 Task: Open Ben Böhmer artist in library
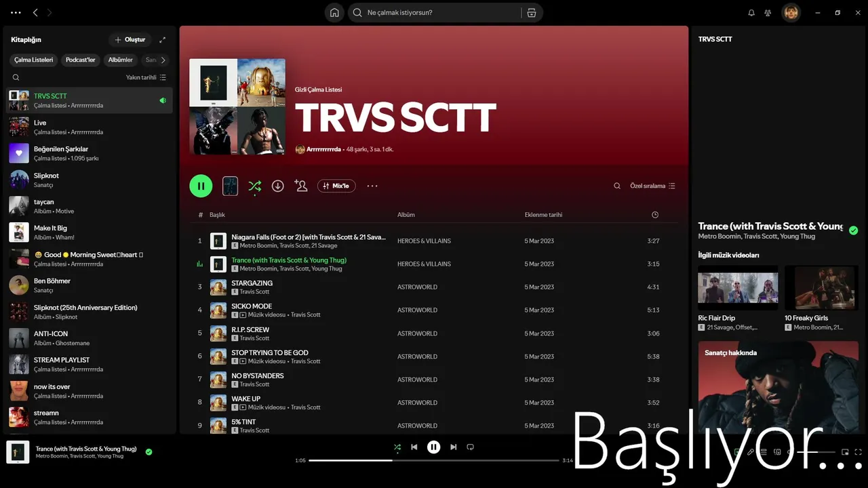pyautogui.click(x=90, y=285)
